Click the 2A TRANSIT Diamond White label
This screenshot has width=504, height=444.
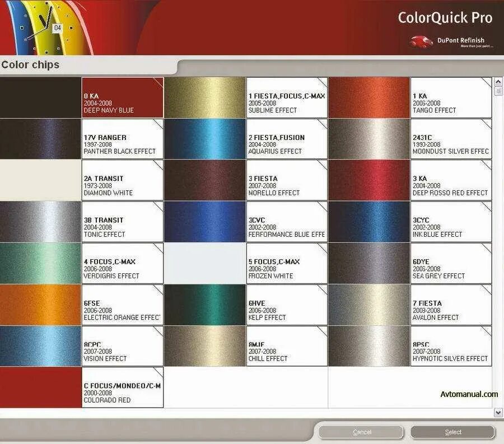click(x=123, y=180)
